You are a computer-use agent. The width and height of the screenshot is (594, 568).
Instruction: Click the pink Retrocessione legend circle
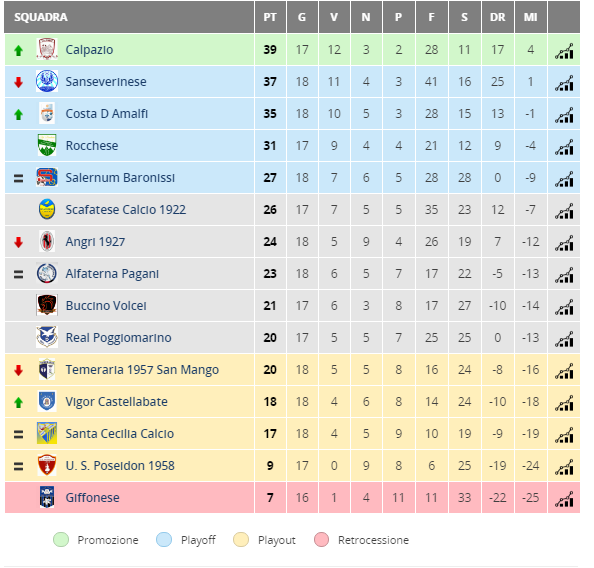coord(321,540)
